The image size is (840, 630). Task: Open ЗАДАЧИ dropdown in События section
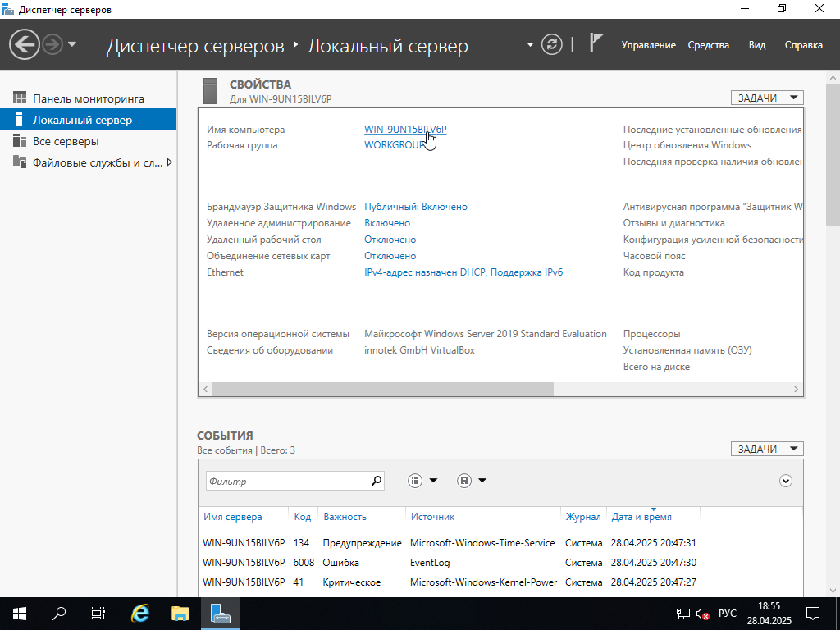point(767,449)
